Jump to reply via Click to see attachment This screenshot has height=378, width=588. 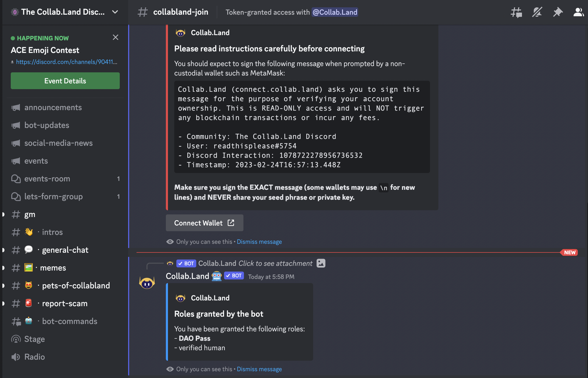[x=275, y=263]
